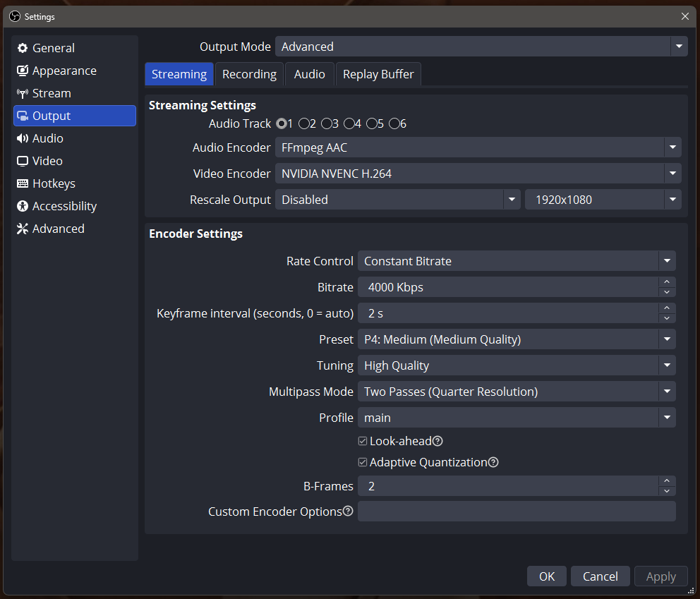Uncheck the Adaptive Quantization checkbox
Viewport: 700px width, 599px height.
[x=363, y=462]
